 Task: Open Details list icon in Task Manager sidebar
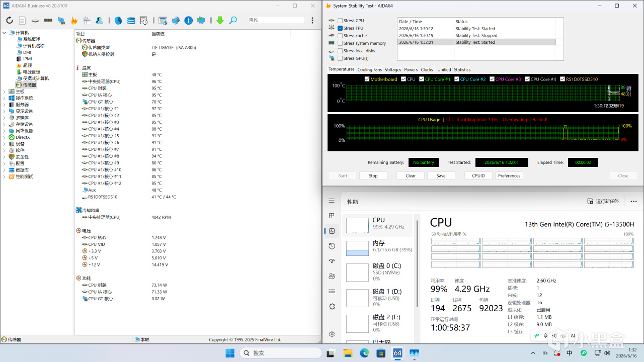point(332,291)
